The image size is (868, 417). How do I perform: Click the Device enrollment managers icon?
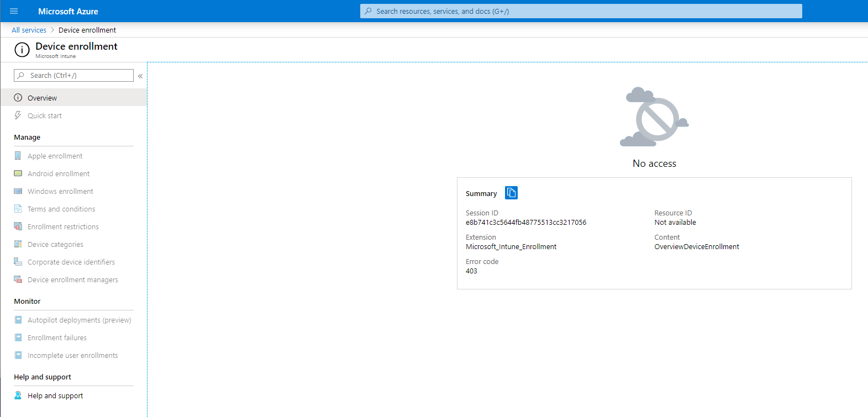point(18,279)
